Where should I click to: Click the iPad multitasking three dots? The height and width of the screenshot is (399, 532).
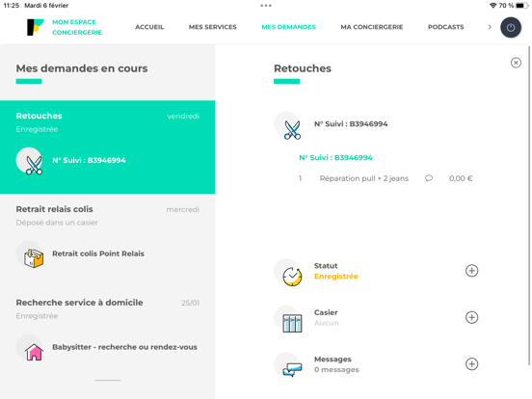click(x=266, y=6)
